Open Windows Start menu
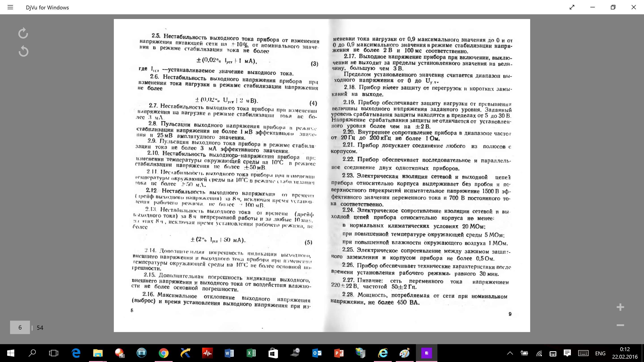This screenshot has height=362, width=644. [x=11, y=353]
